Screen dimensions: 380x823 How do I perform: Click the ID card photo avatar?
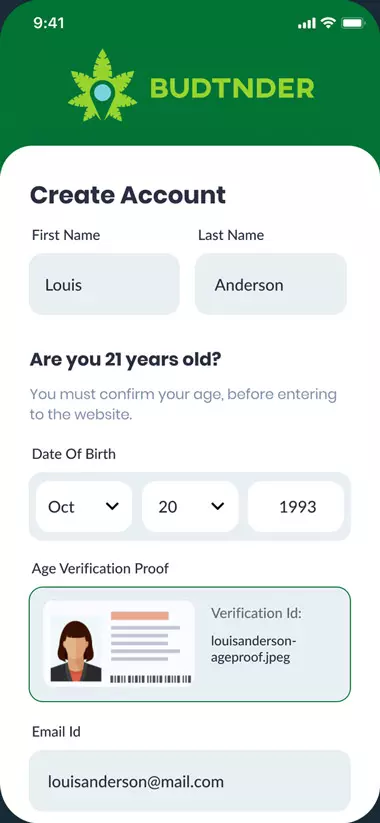[76, 651]
